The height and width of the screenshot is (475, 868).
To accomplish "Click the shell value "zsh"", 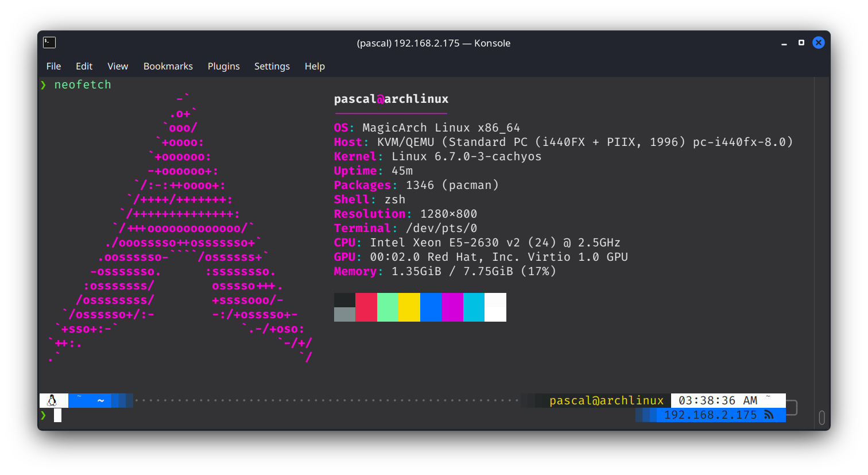I will [x=395, y=199].
